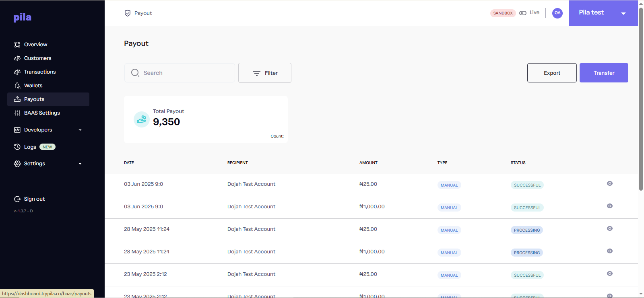Click the Customers sidebar icon
Image resolution: width=644 pixels, height=298 pixels.
(x=17, y=58)
